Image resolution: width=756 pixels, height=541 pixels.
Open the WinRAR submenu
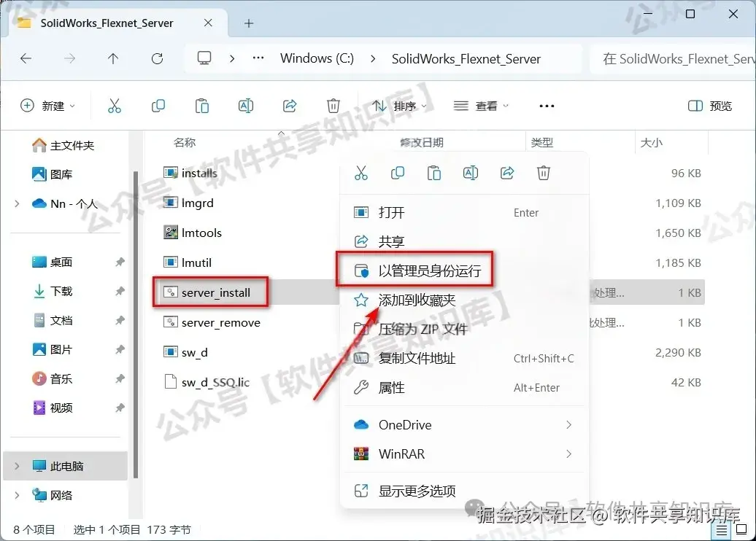click(x=464, y=454)
